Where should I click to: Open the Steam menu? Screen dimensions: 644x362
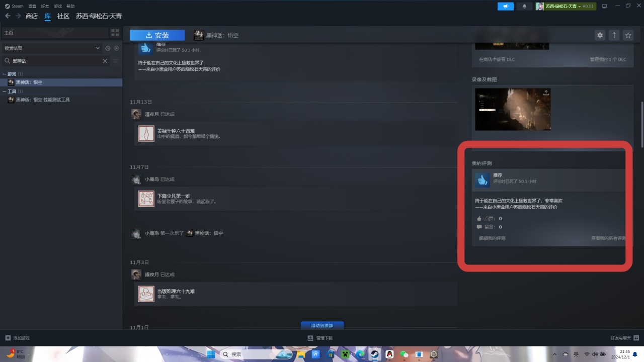[15, 6]
